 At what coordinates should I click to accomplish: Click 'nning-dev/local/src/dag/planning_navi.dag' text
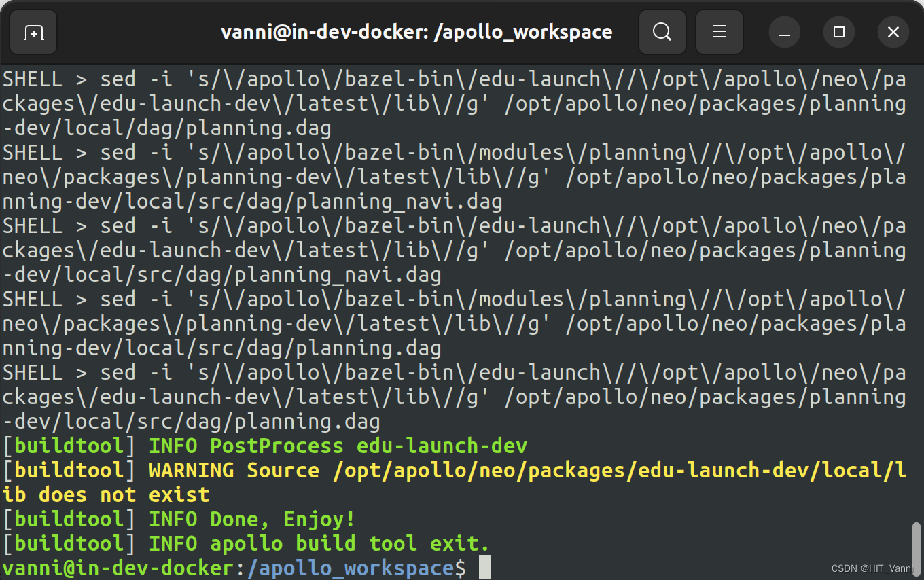tap(253, 202)
